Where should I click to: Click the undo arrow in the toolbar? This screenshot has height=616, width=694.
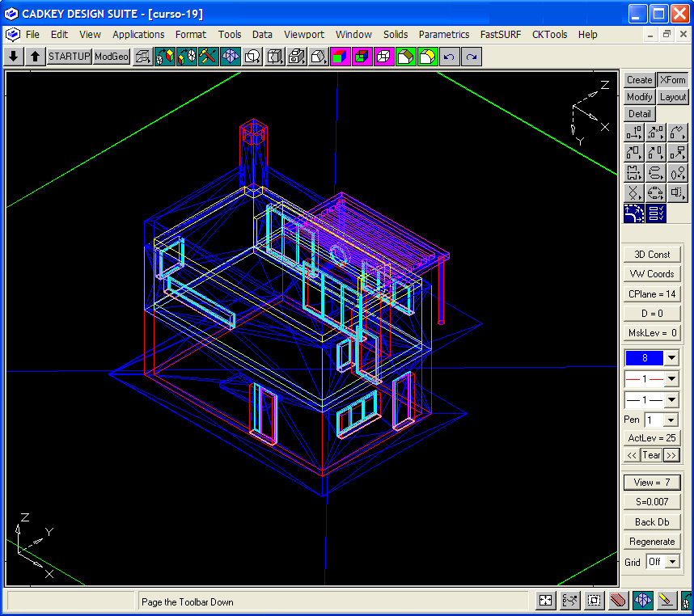point(449,57)
